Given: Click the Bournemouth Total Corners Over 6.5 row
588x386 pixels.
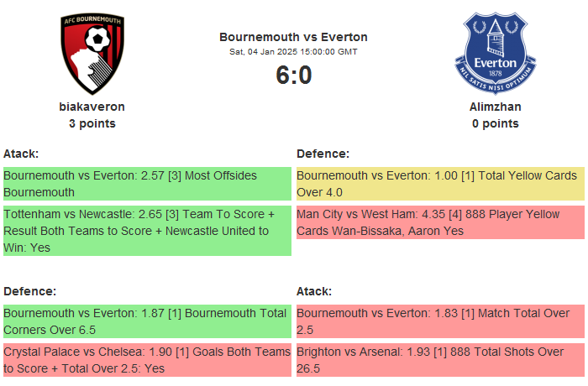Looking at the screenshot, I should tap(146, 321).
